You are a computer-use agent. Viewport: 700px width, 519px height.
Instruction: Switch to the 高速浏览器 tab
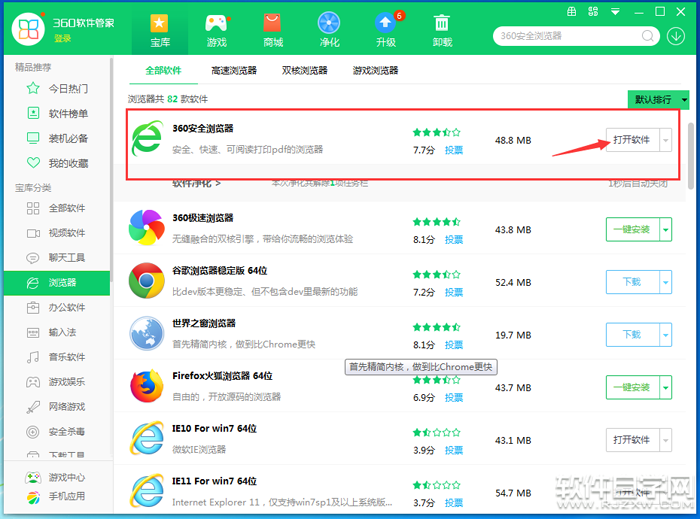(x=234, y=71)
